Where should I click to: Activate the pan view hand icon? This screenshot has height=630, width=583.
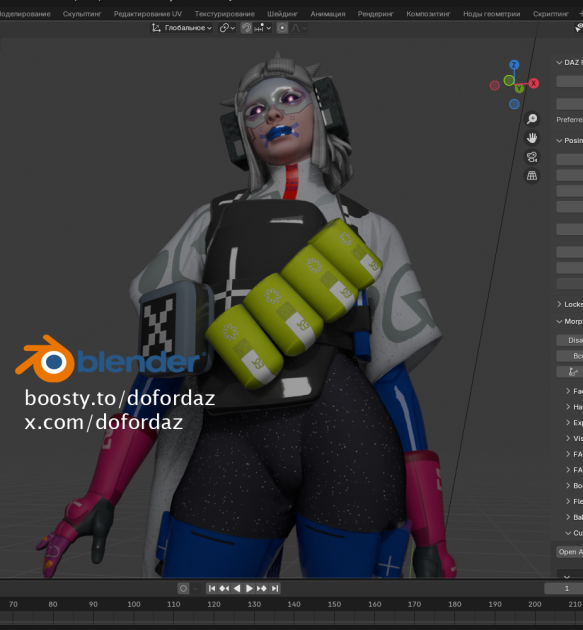pos(532,138)
